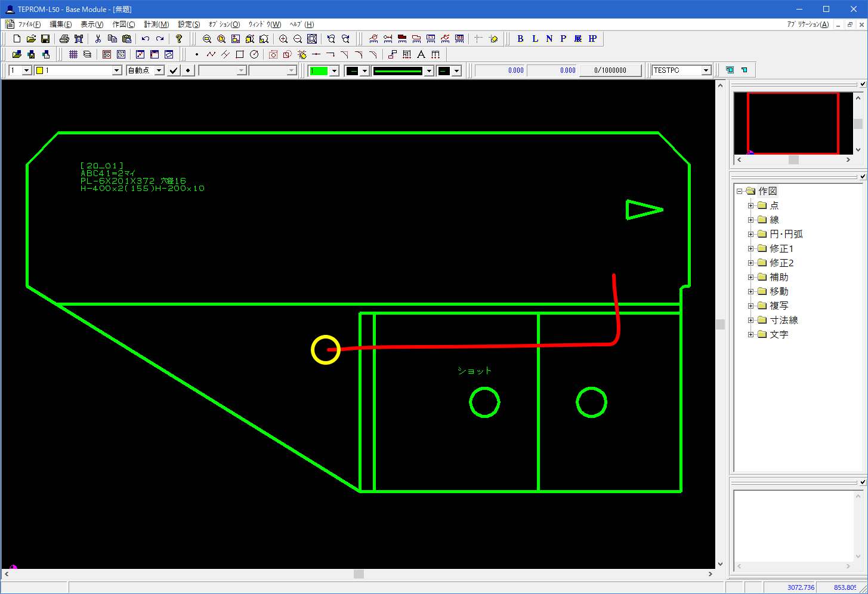This screenshot has width=868, height=594.
Task: Toggle the checkmark button beside 自動点
Action: 174,70
